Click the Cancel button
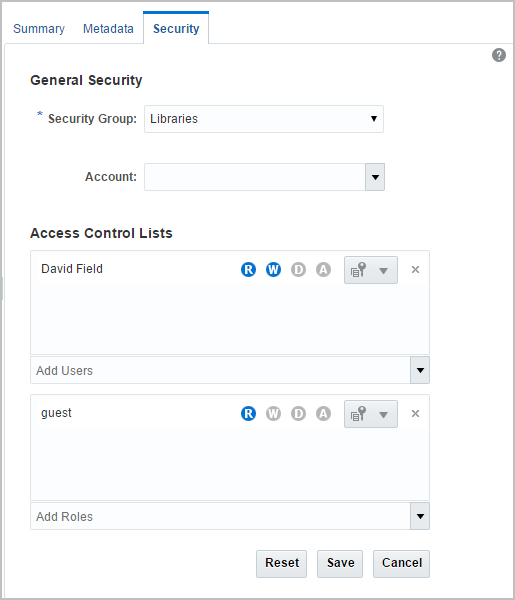Screen dimensions: 515x600 pos(401,564)
